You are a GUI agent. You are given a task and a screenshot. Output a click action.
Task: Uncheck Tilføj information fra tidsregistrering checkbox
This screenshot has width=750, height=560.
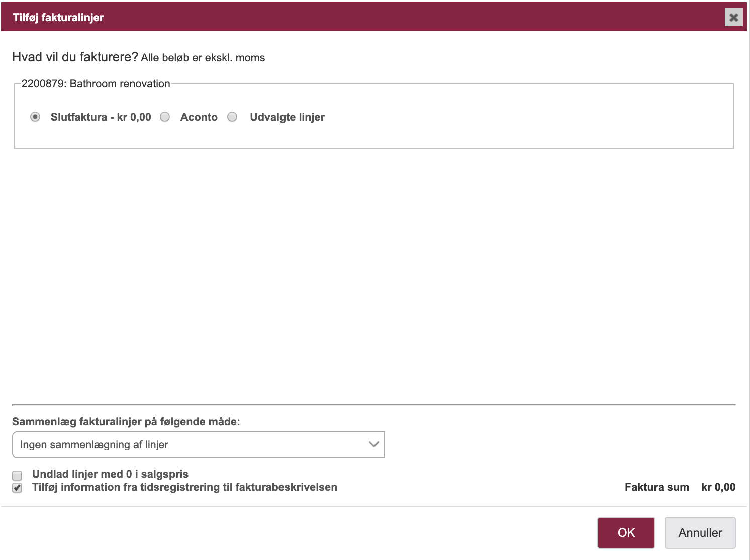tap(18, 488)
